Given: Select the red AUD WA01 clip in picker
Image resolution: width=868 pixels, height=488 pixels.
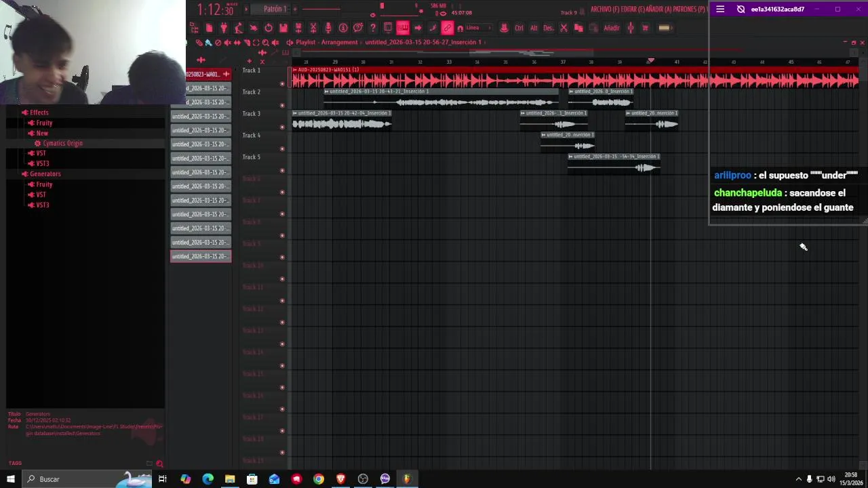Looking at the screenshot, I should pyautogui.click(x=208, y=74).
